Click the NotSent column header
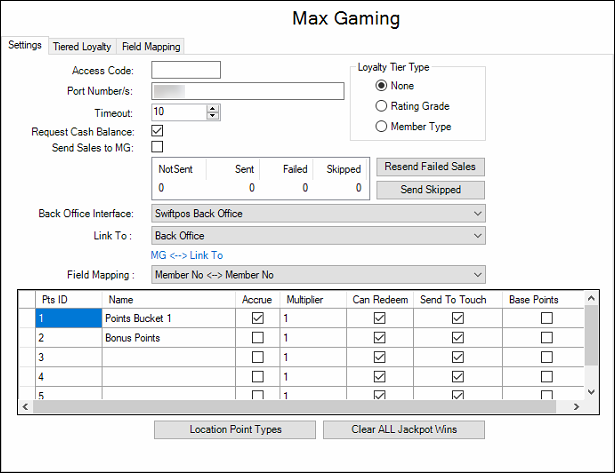The width and height of the screenshot is (615, 473). tap(179, 169)
